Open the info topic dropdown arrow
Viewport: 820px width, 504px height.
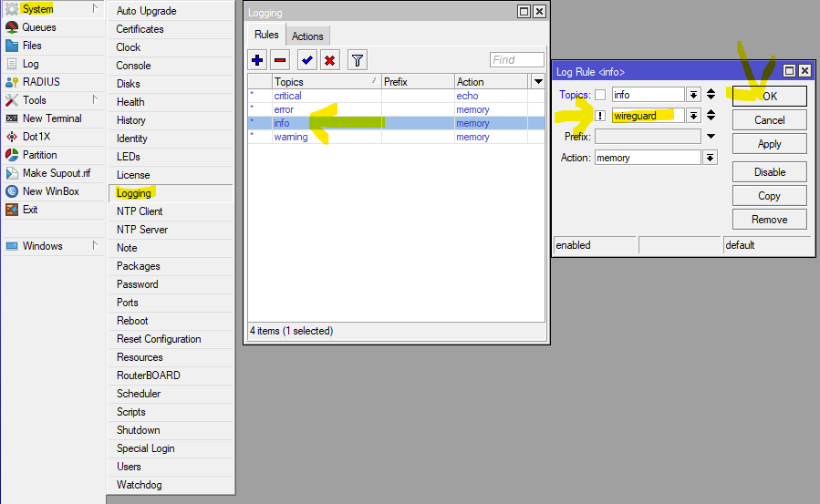click(x=693, y=95)
